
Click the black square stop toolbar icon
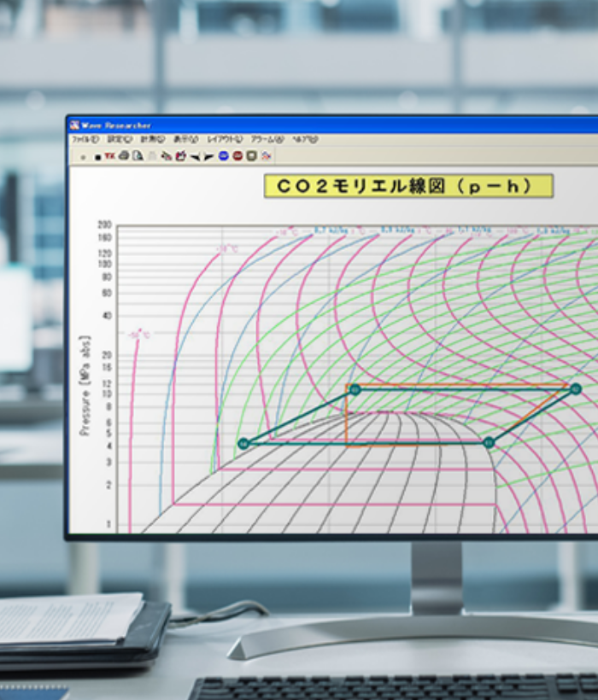coord(97,157)
